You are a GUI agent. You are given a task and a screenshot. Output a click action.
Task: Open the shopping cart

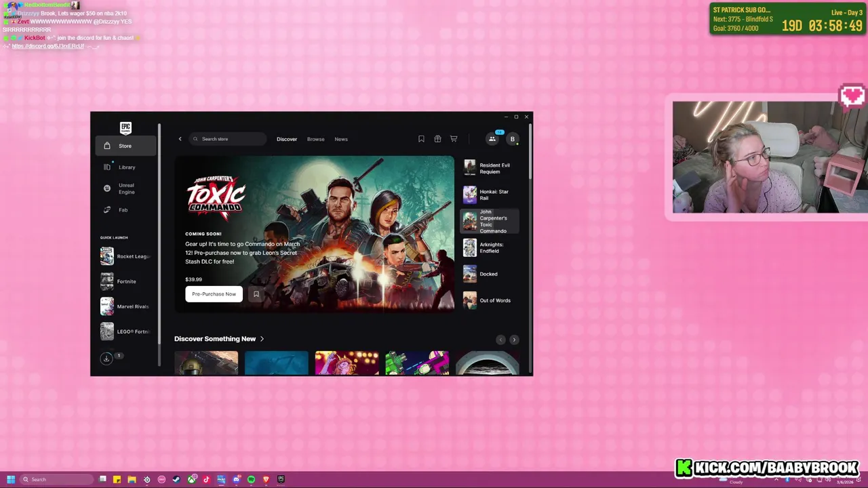point(454,139)
